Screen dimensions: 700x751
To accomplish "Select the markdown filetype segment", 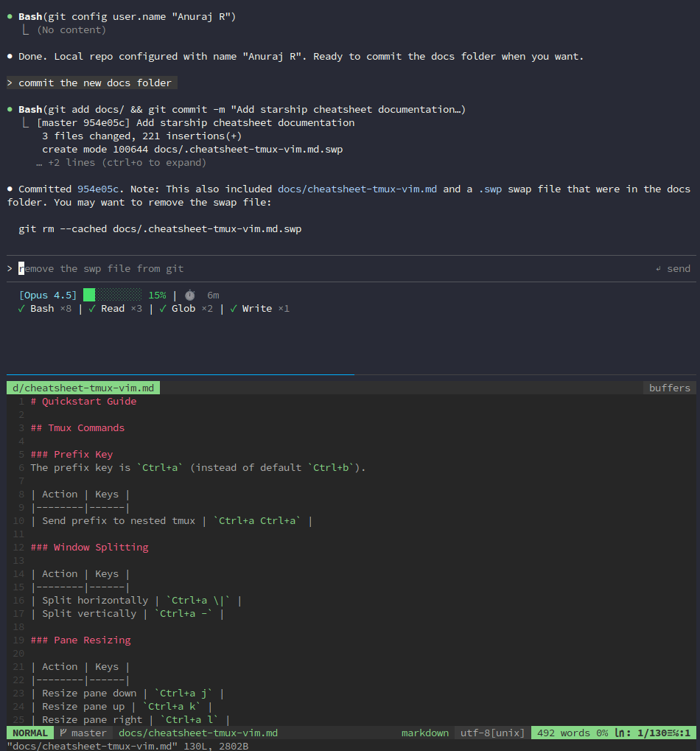I will click(x=424, y=733).
